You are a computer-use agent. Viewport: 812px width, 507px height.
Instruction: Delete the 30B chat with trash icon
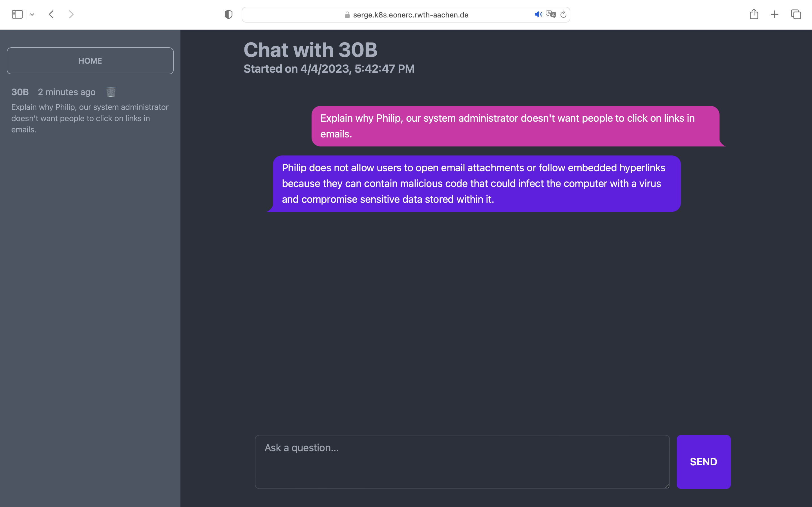111,92
